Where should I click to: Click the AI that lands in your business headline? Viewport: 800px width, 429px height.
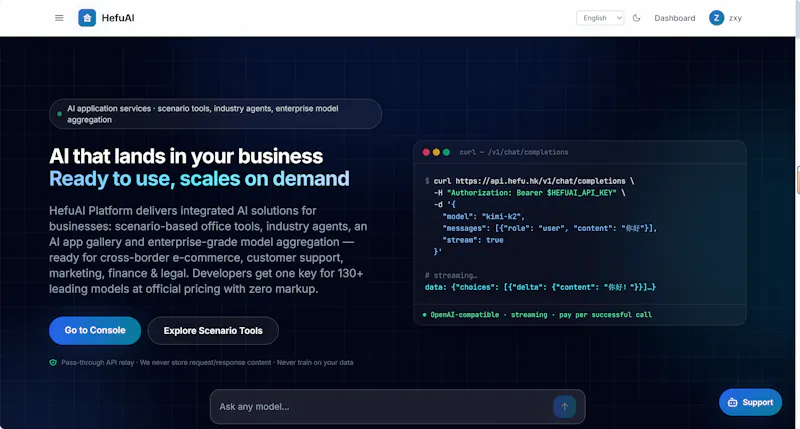(x=186, y=156)
